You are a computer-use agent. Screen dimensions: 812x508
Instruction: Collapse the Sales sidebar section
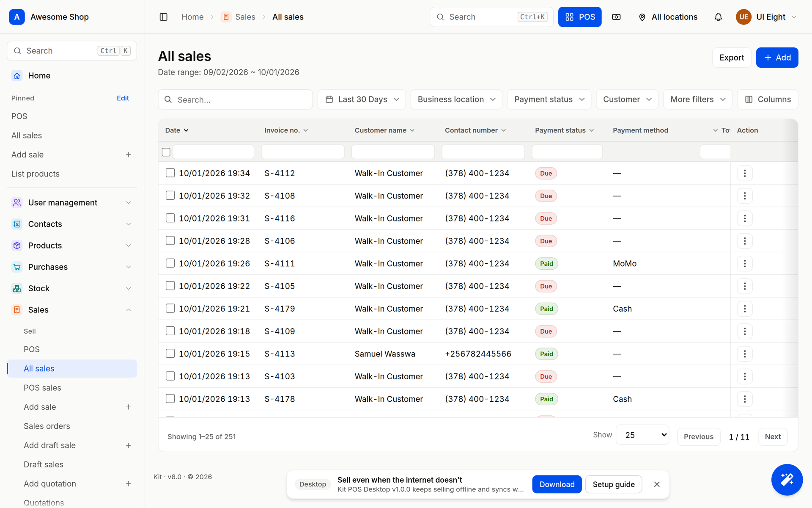[x=72, y=310]
